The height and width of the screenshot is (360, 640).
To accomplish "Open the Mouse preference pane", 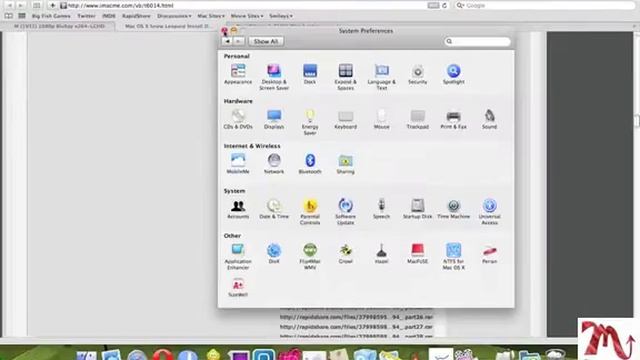I will coord(382,119).
